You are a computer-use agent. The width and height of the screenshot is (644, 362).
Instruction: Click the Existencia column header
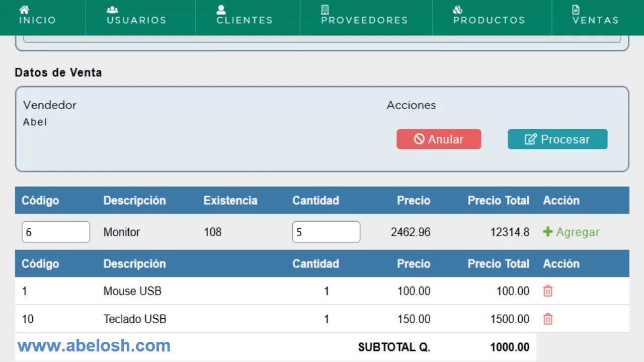(x=230, y=200)
